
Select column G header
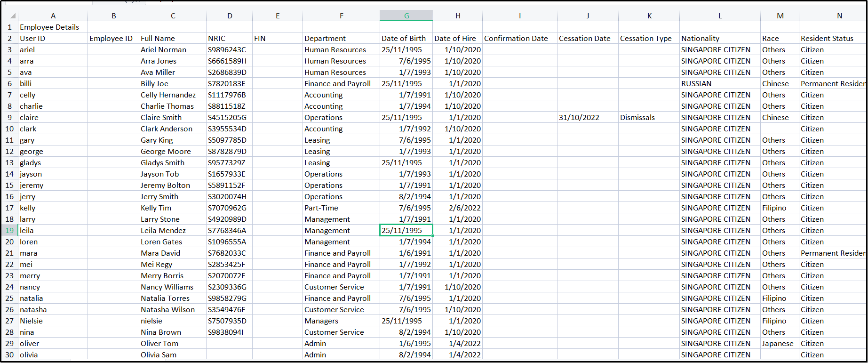tap(406, 16)
